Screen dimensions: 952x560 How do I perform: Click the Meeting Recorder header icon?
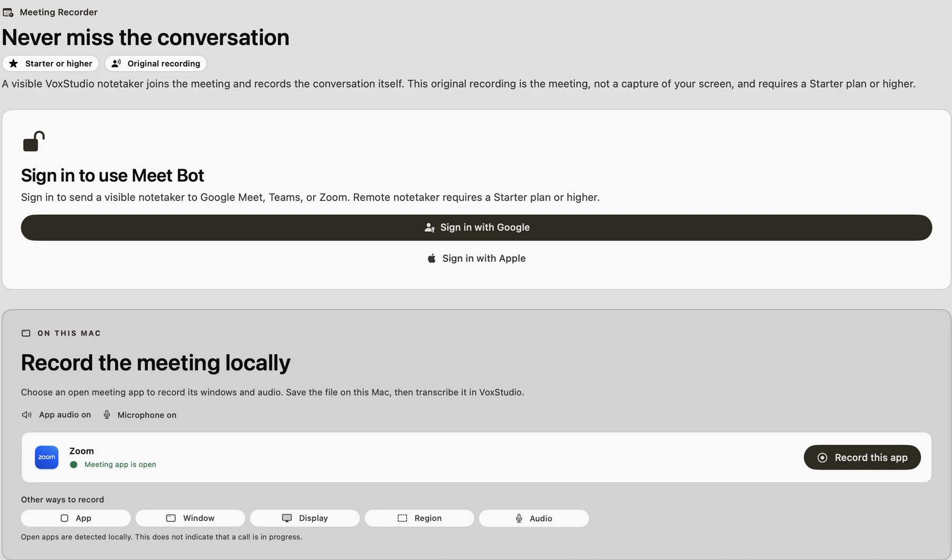[x=8, y=12]
